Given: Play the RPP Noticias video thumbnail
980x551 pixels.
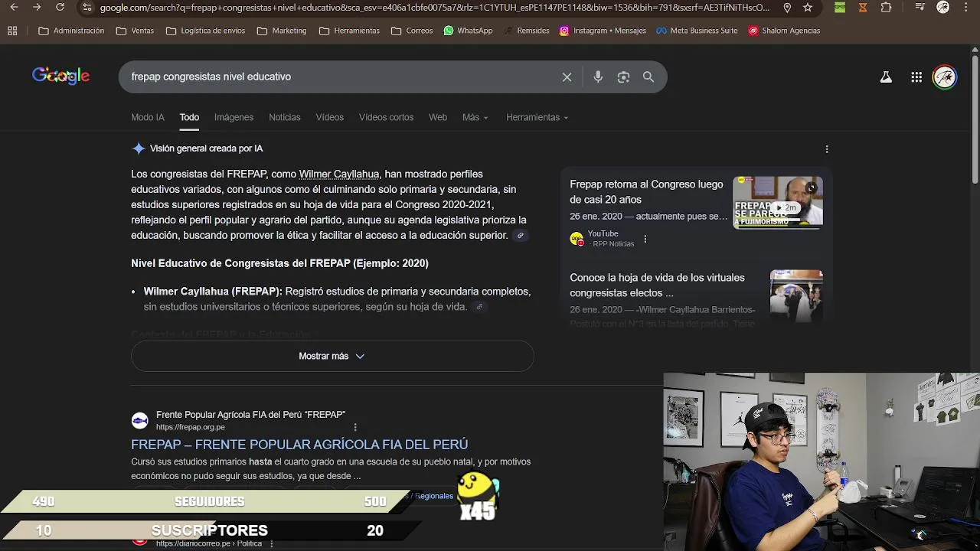Looking at the screenshot, I should [x=778, y=202].
